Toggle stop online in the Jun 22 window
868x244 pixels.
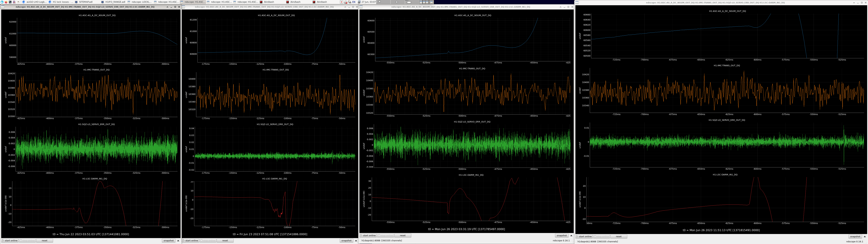click(x=27, y=241)
